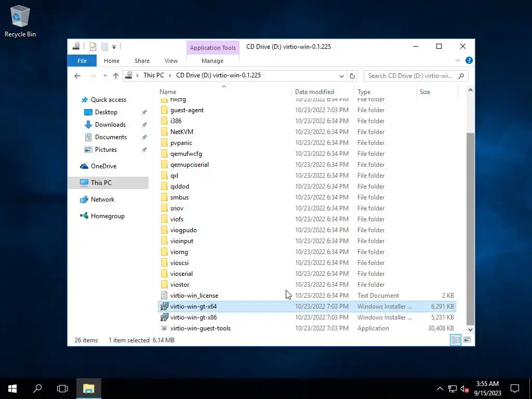Select the viorng folder icon
Viewport: 532px width, 399px height.
pos(164,252)
